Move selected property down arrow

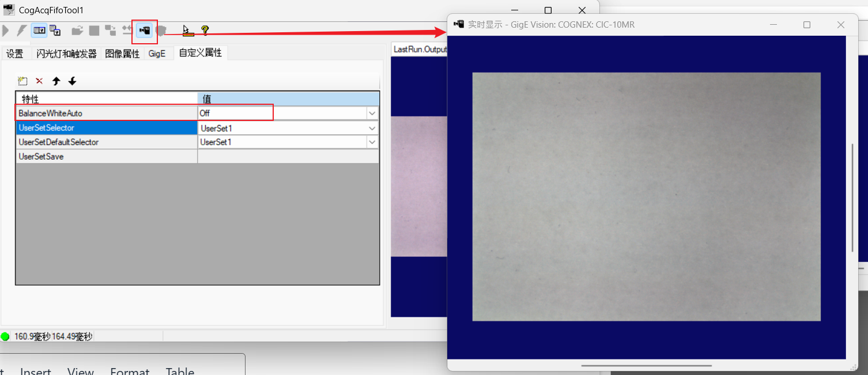[72, 81]
